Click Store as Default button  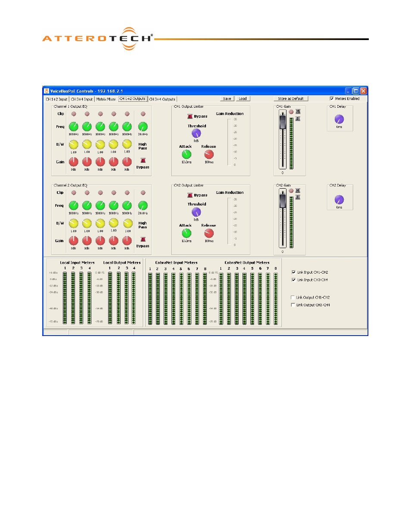click(291, 99)
